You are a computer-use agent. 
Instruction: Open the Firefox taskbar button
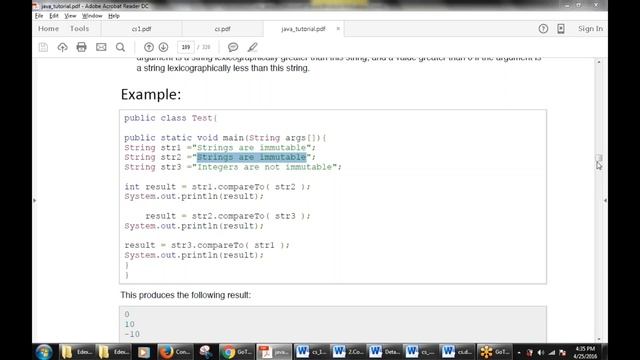pos(175,352)
